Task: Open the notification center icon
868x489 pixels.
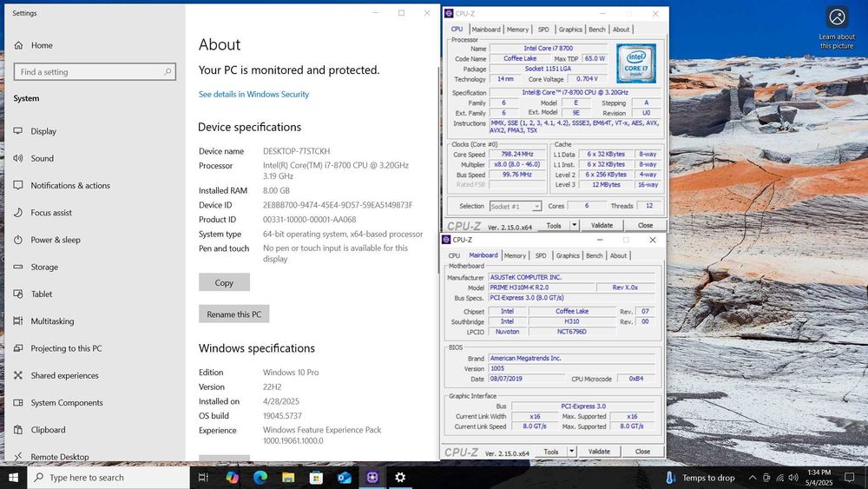Action: pos(849,478)
